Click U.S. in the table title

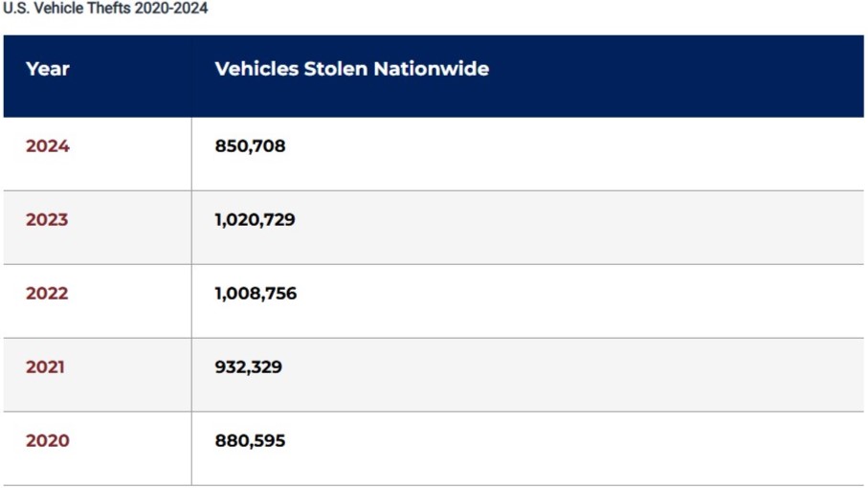(16, 9)
